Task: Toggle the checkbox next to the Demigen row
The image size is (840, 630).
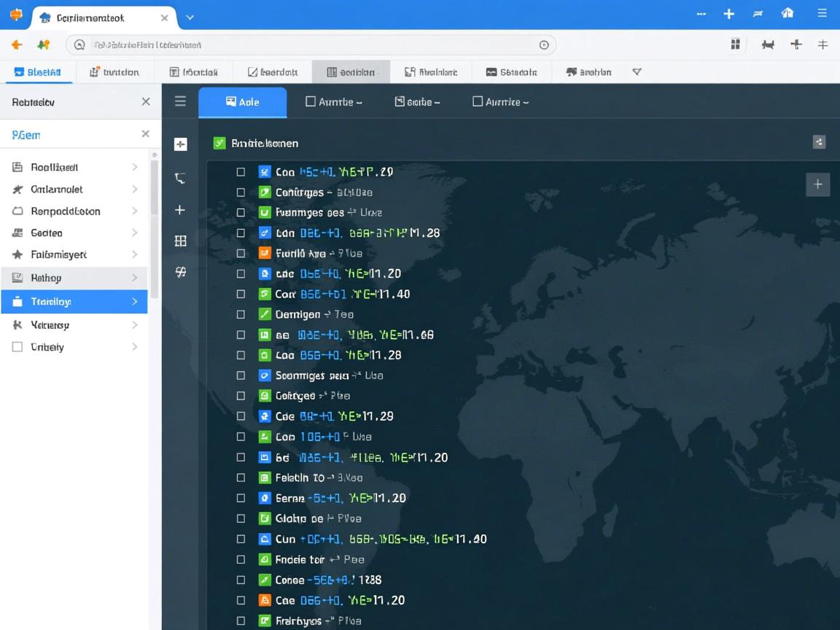Action: coord(241,314)
